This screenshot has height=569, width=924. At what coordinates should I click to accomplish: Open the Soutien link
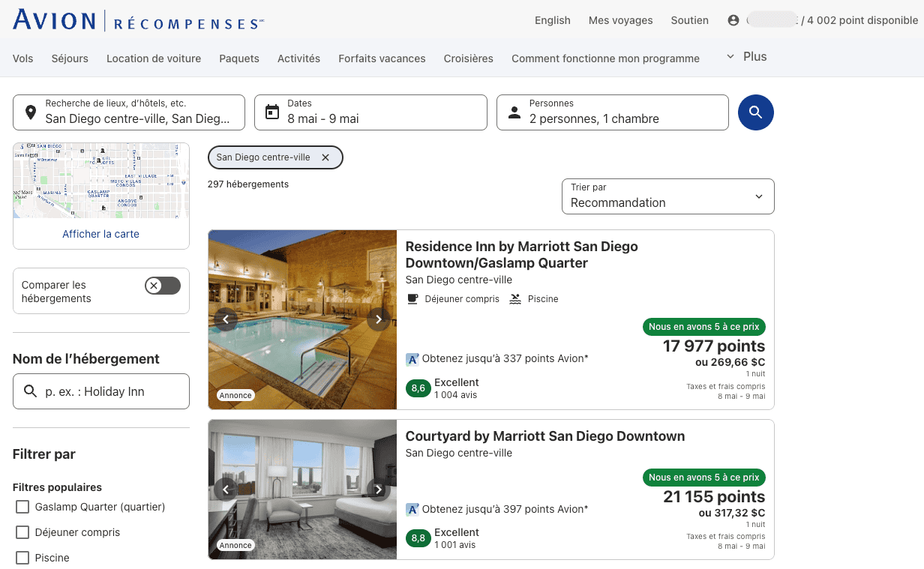(x=690, y=20)
